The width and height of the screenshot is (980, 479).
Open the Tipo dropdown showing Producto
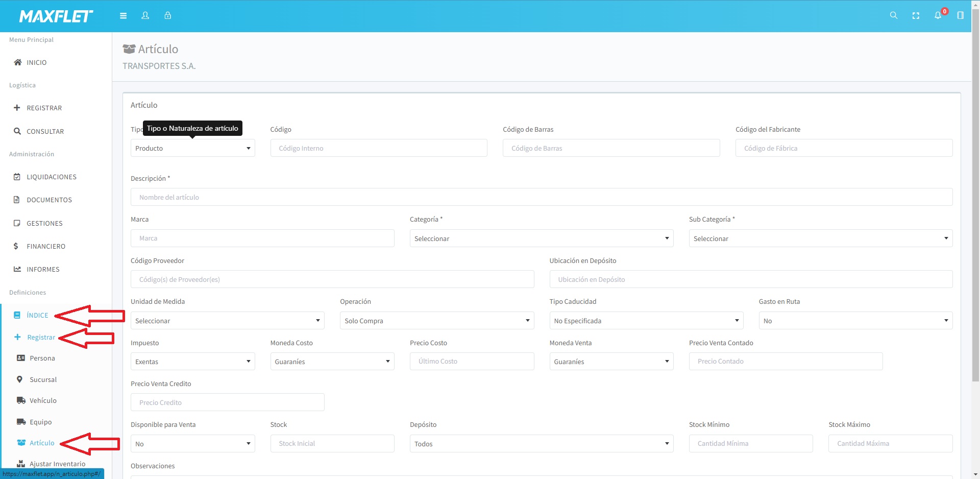(x=192, y=148)
